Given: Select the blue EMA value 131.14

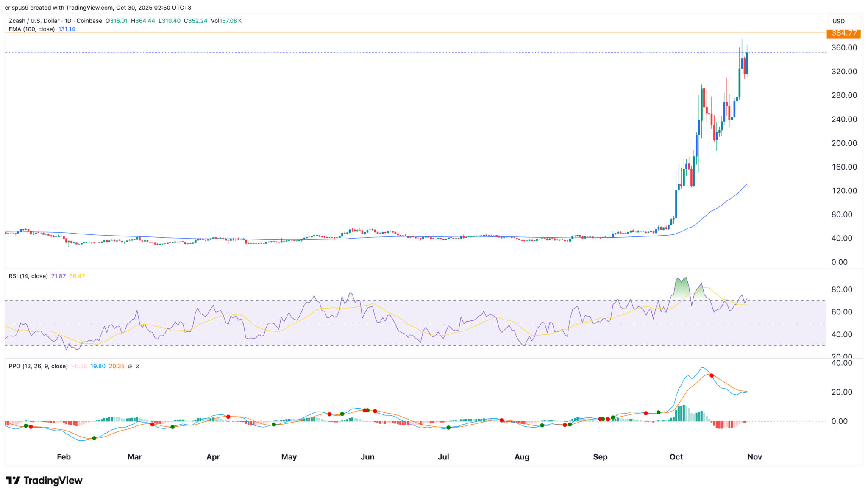Looking at the screenshot, I should coord(66,29).
